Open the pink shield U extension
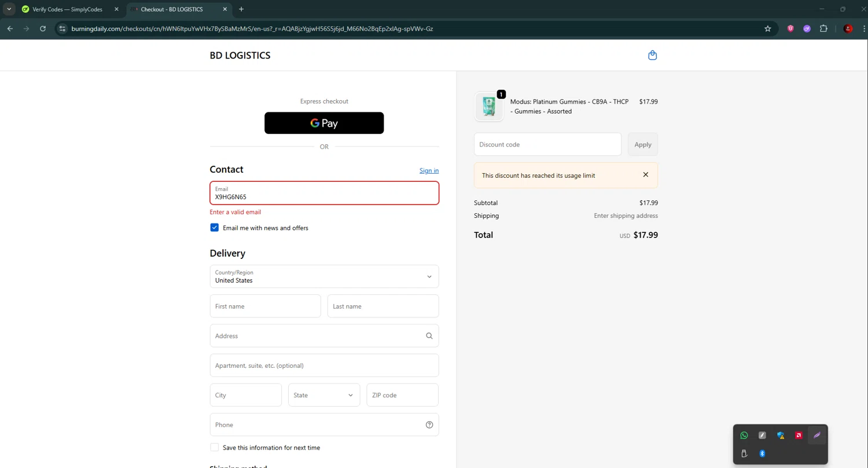This screenshot has width=868, height=468. pos(790,28)
